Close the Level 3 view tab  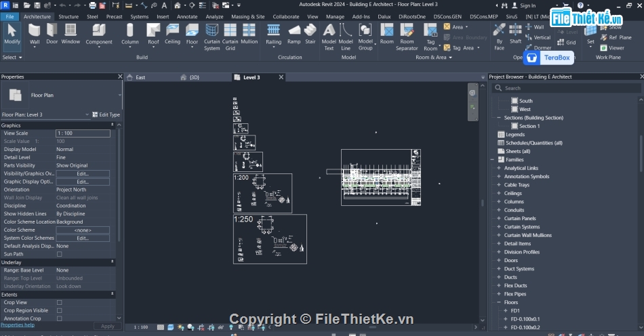(281, 77)
